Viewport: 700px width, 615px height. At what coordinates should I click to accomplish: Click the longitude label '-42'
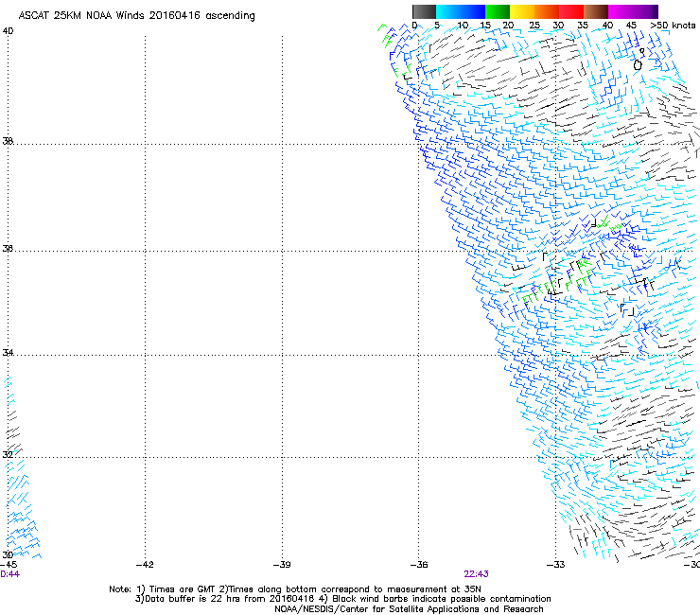coord(145,565)
